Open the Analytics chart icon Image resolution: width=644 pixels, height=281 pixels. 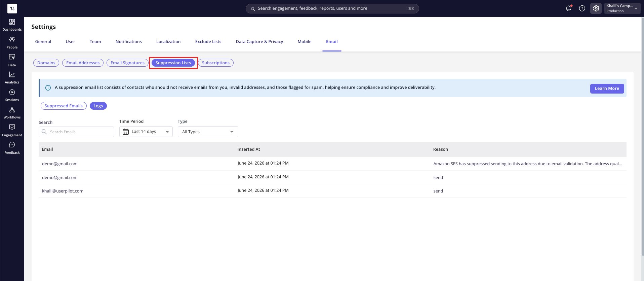pos(12,74)
